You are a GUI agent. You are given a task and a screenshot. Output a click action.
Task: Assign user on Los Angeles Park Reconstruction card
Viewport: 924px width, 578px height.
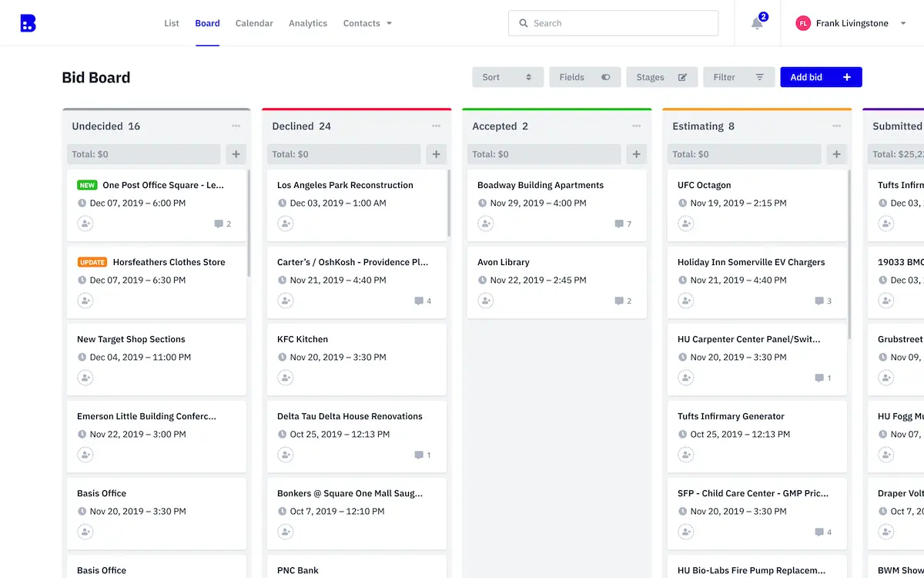pyautogui.click(x=286, y=223)
